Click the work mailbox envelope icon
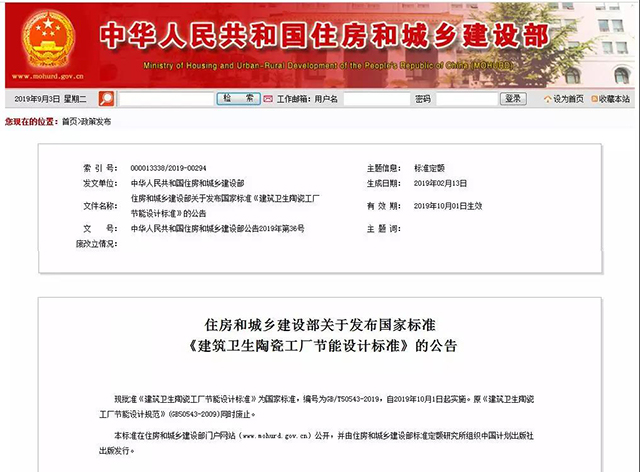The image size is (640, 472). coord(268,99)
